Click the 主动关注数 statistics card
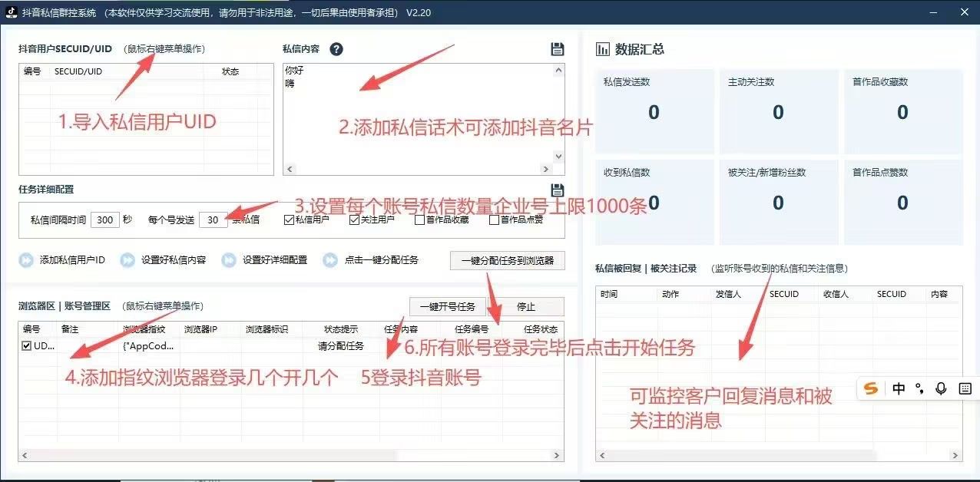The width and height of the screenshot is (980, 482). point(779,111)
